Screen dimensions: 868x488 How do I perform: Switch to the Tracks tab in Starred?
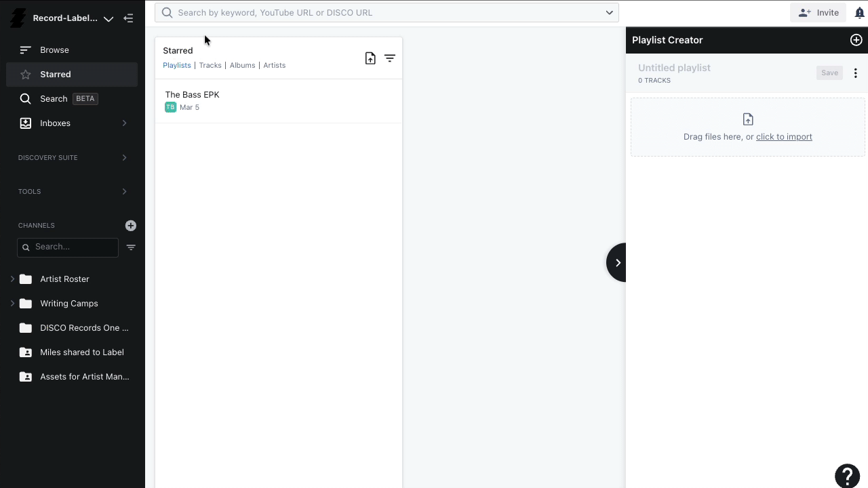tap(210, 65)
